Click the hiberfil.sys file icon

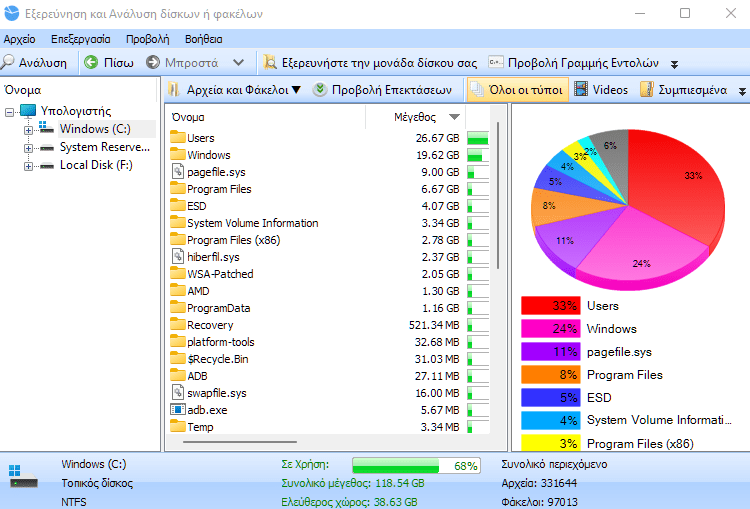click(x=177, y=256)
